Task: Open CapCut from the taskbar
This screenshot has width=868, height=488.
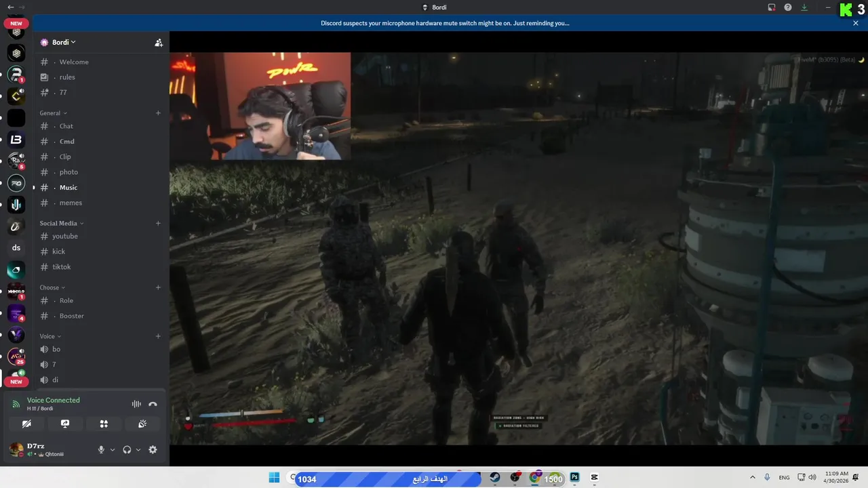Action: coord(595,478)
